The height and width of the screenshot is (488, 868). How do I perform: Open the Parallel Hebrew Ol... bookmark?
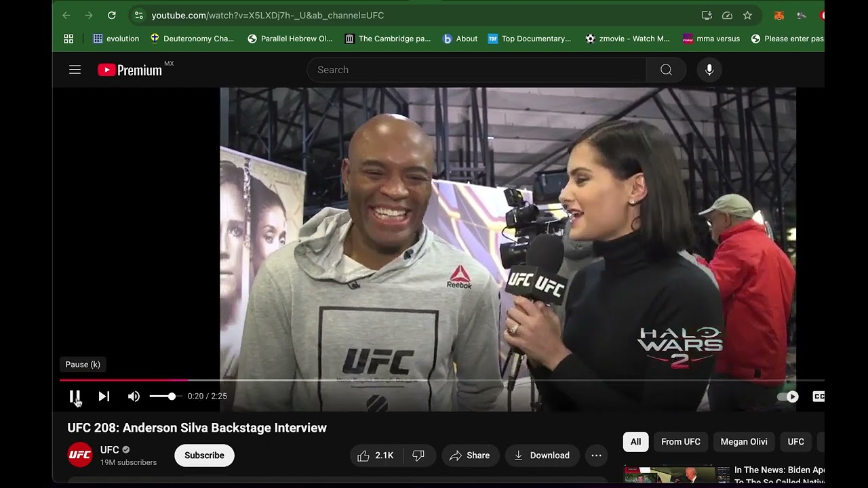click(290, 39)
